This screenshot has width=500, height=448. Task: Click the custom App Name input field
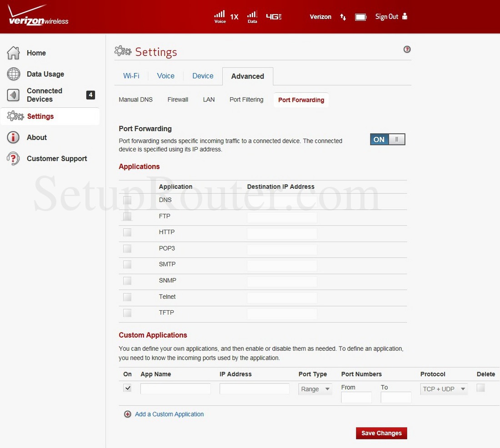[x=175, y=389]
